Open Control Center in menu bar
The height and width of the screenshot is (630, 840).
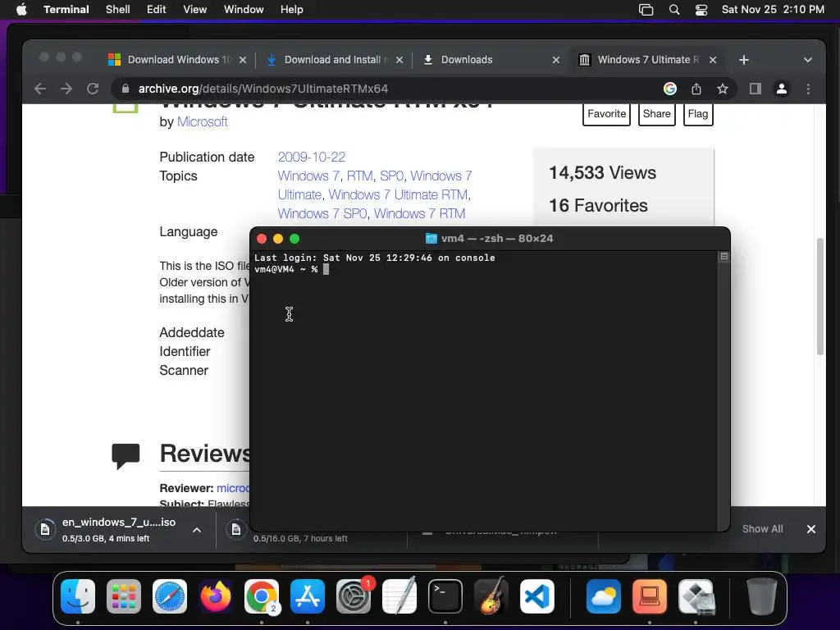(701, 10)
